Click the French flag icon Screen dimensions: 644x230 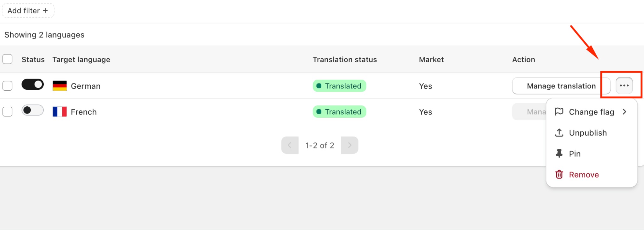click(60, 112)
